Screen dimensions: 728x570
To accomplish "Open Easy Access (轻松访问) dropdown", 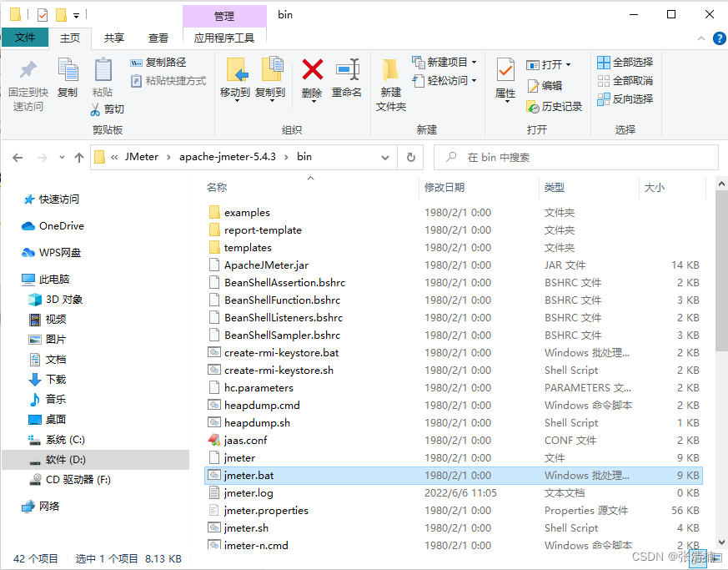I will pos(444,81).
